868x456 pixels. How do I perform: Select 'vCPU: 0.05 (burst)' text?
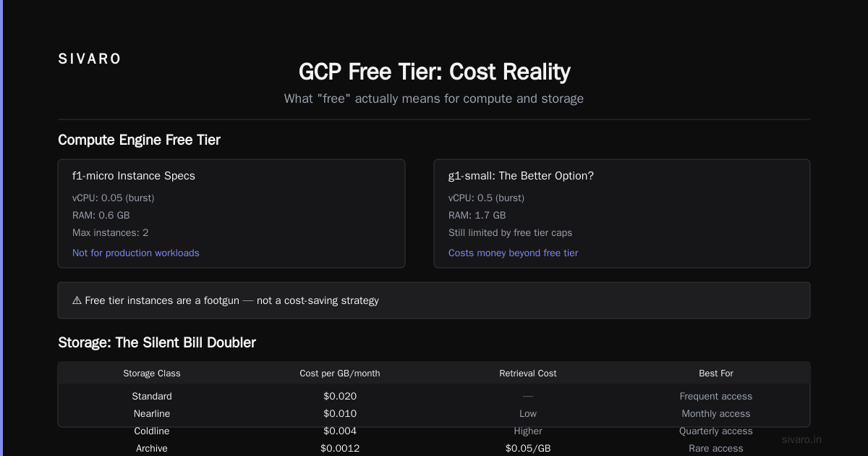point(114,198)
